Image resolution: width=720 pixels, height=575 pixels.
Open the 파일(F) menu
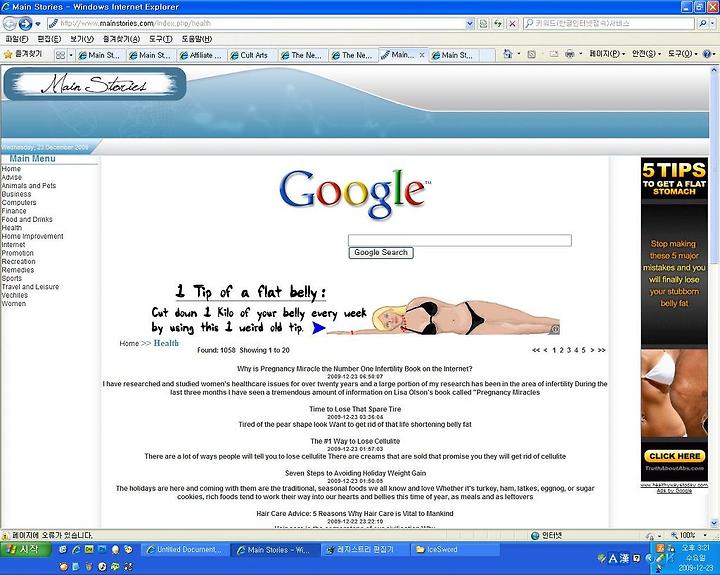pos(17,39)
